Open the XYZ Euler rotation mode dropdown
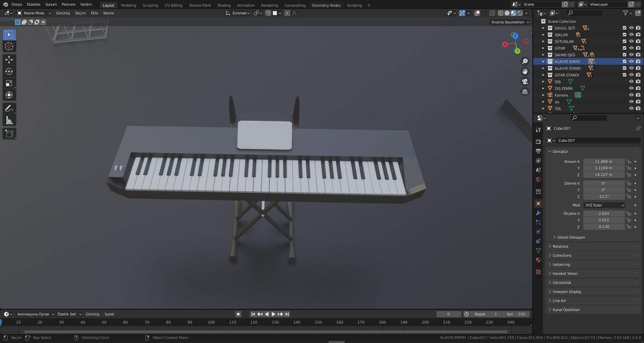 pos(604,205)
